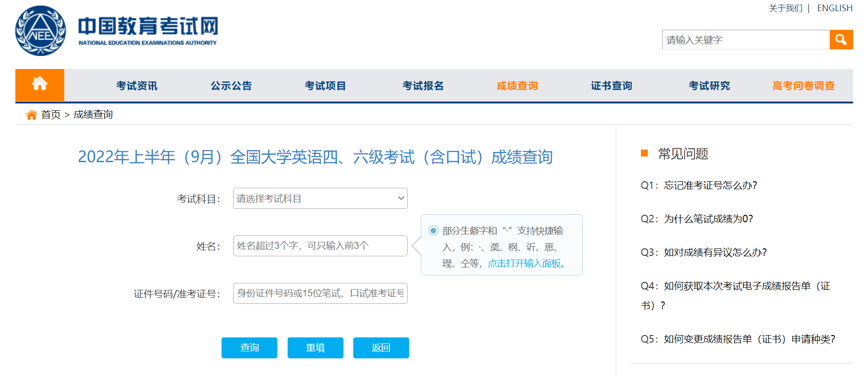The width and height of the screenshot is (868, 377).
Task: Go to 成绩查询 in navigation bar
Action: pyautogui.click(x=517, y=86)
